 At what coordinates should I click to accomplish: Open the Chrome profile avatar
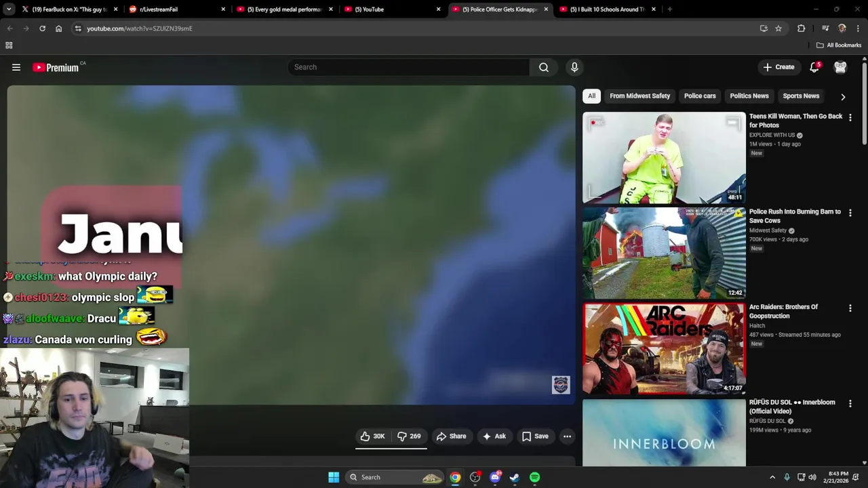pos(842,28)
